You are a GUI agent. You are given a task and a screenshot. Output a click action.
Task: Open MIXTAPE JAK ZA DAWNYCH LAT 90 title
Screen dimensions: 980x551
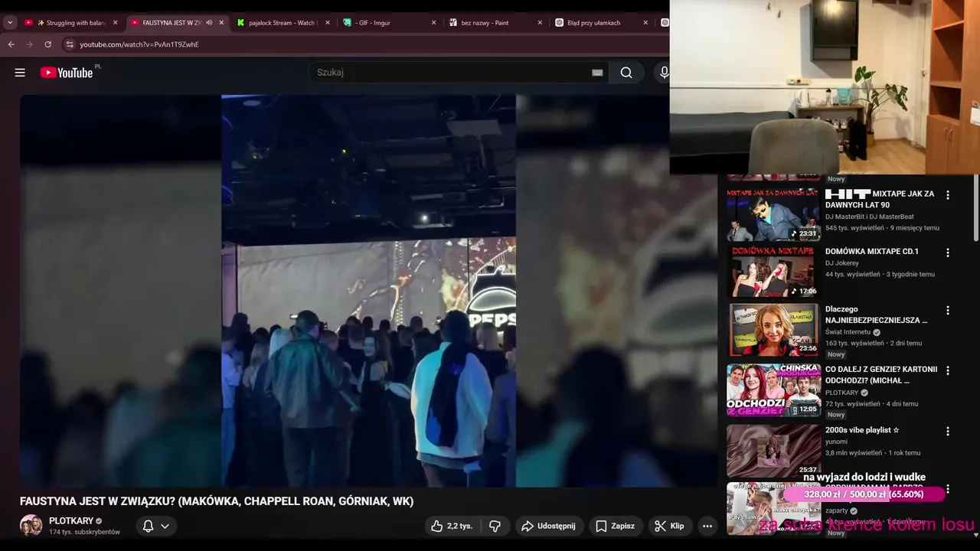880,199
